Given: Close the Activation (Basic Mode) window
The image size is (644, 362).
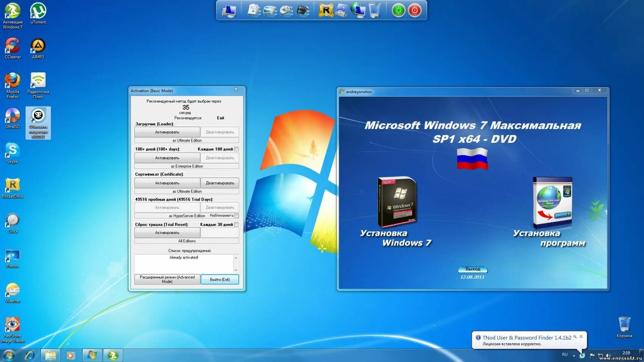Looking at the screenshot, I should [x=236, y=89].
